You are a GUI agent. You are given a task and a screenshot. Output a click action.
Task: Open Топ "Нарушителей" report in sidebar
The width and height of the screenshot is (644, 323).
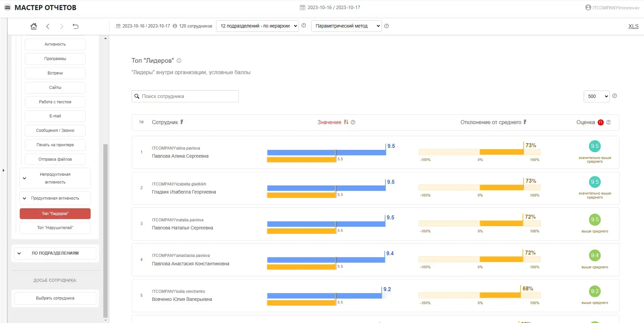pyautogui.click(x=55, y=228)
